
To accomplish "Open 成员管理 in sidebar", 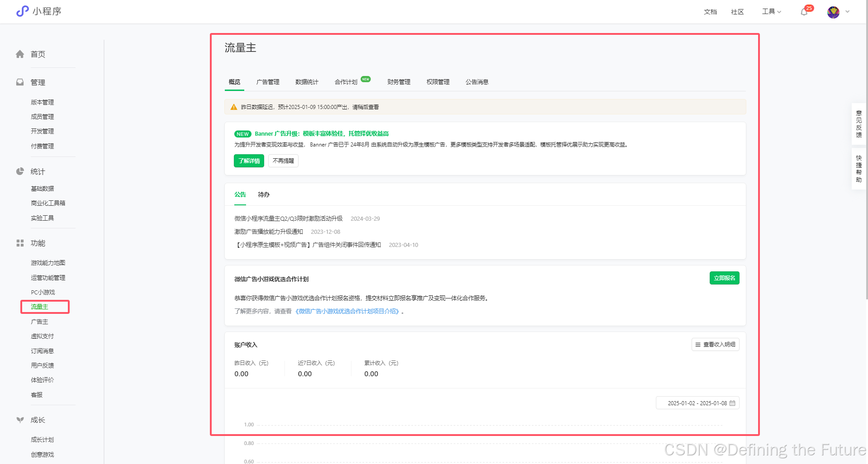I will click(42, 117).
